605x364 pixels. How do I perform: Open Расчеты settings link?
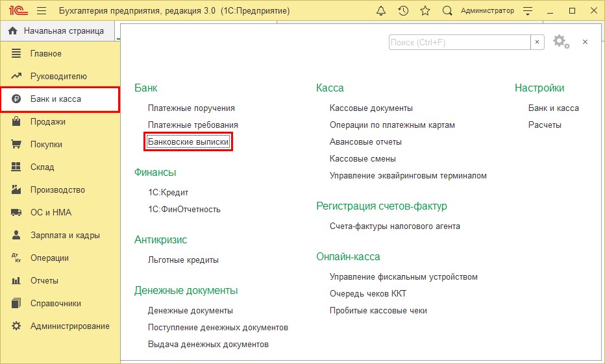point(545,125)
